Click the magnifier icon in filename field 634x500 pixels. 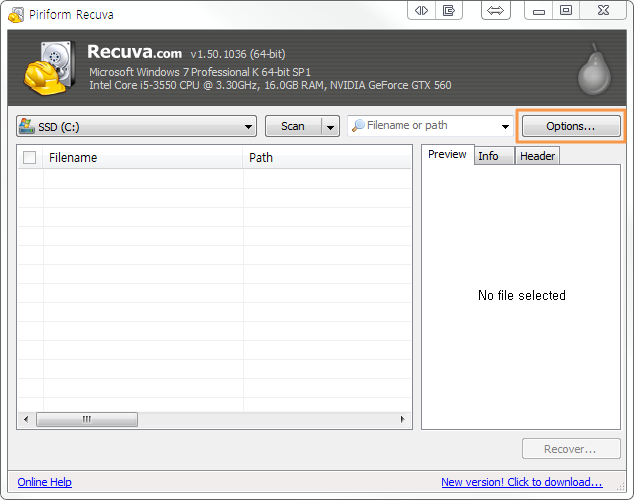pos(358,126)
